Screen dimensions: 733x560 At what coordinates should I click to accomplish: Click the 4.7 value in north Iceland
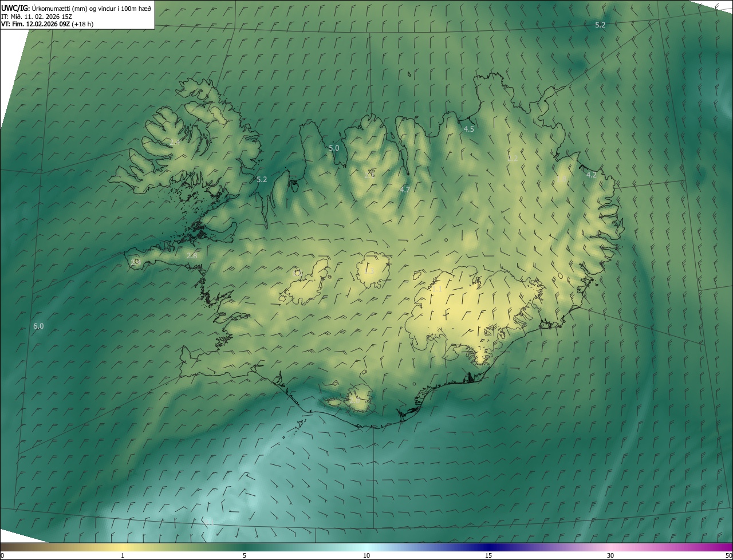(405, 190)
